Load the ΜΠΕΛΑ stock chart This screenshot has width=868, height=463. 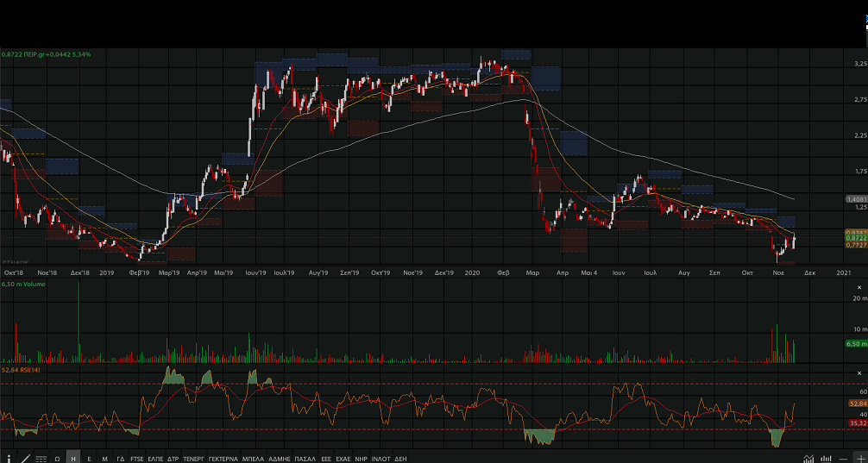click(253, 458)
